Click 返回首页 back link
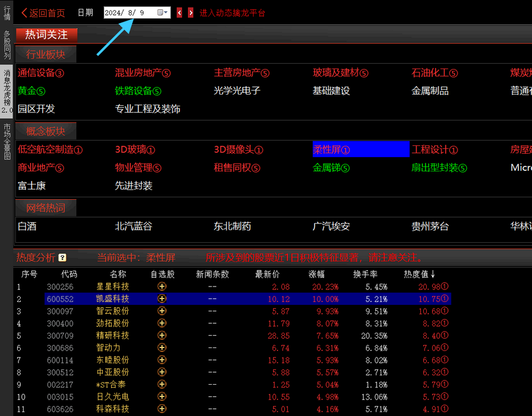Image resolution: width=532 pixels, height=416 pixels. coord(43,13)
